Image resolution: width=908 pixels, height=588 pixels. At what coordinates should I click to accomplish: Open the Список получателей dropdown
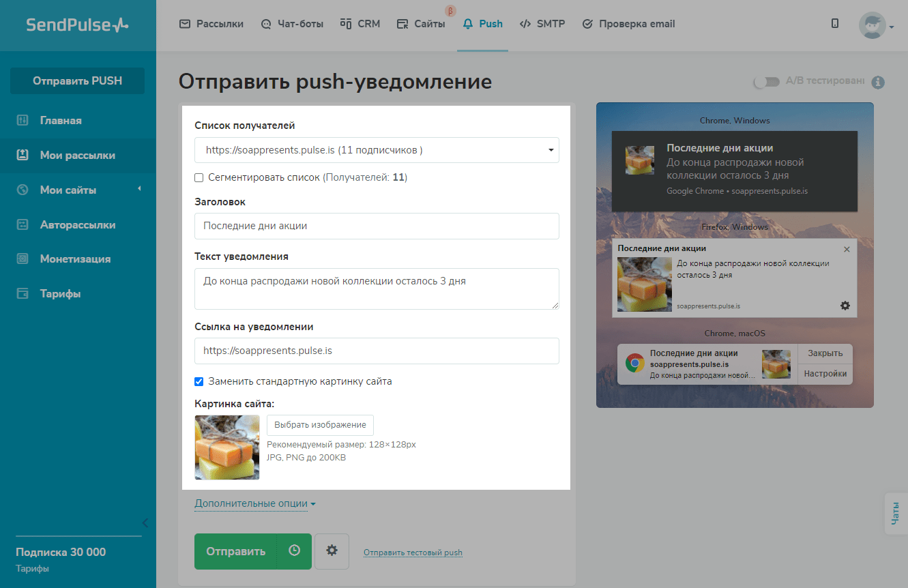pos(377,150)
